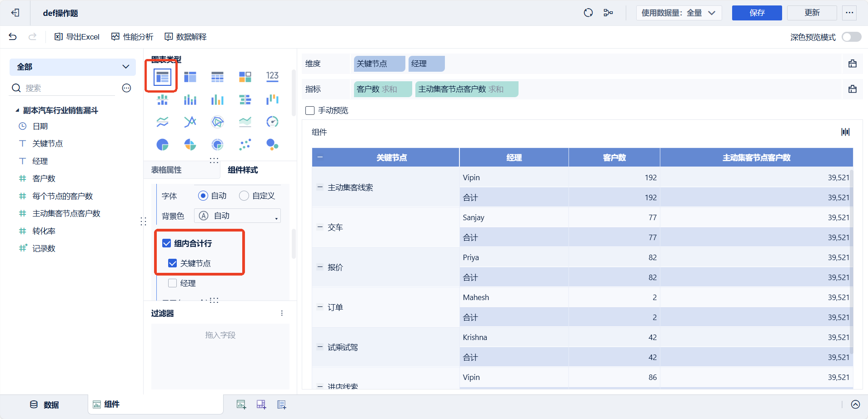This screenshot has width=868, height=419.
Task: Check the 经理 subtotal checkbox
Action: 173,283
